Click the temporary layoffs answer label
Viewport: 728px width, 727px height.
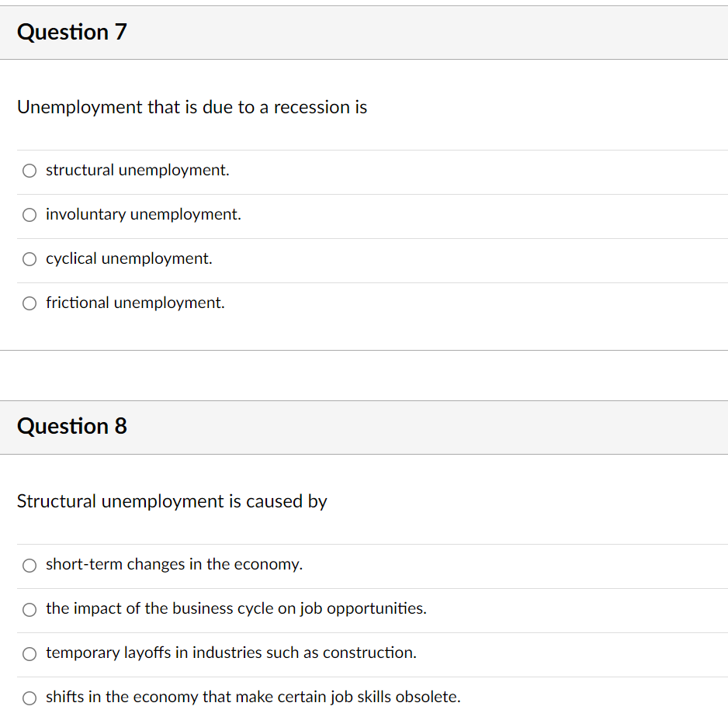pyautogui.click(x=231, y=653)
